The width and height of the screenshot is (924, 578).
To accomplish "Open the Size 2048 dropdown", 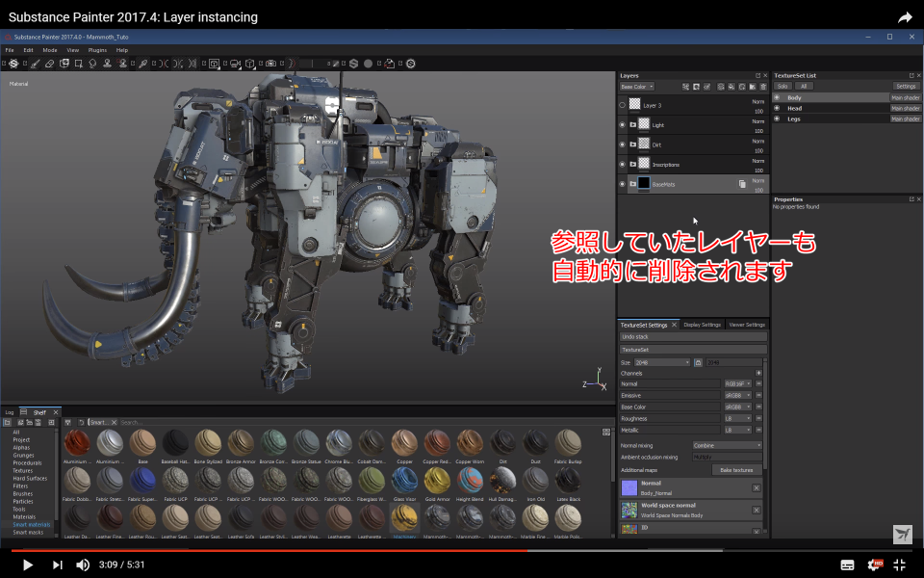I will point(662,362).
